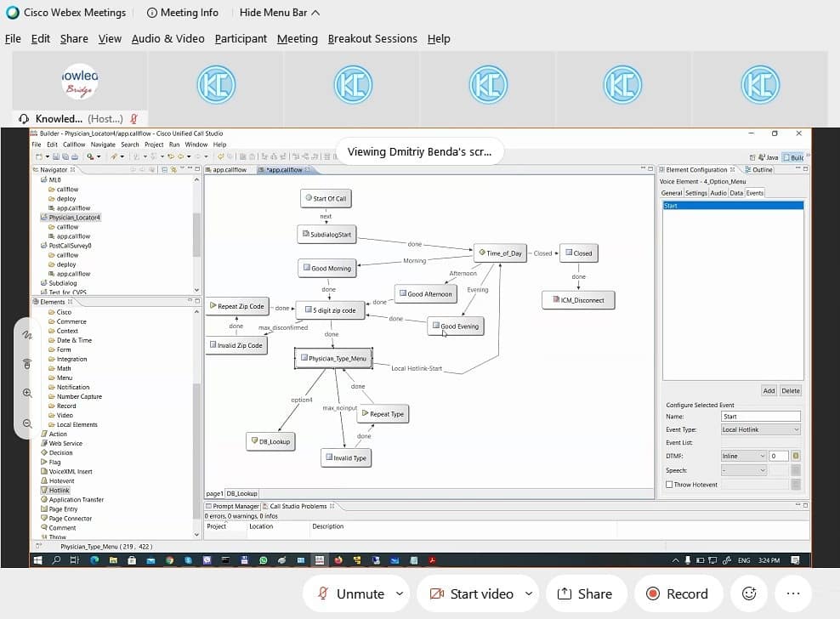Switch to the Call Studio Problems tab

[298, 506]
